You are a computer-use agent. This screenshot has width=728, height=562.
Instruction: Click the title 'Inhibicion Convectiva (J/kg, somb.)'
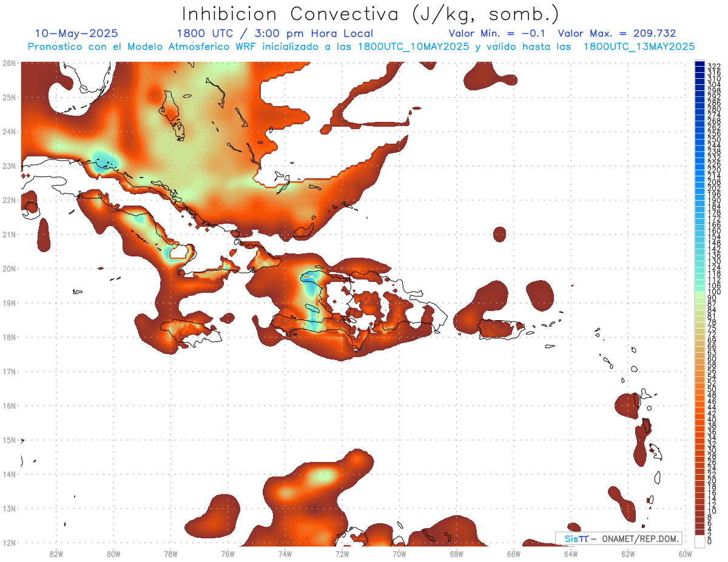(371, 14)
